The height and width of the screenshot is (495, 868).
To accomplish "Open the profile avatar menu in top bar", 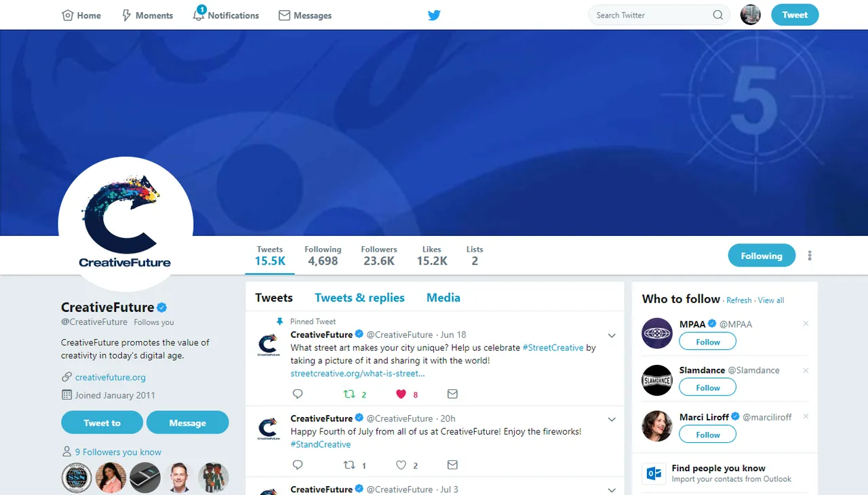I will pyautogui.click(x=751, y=15).
